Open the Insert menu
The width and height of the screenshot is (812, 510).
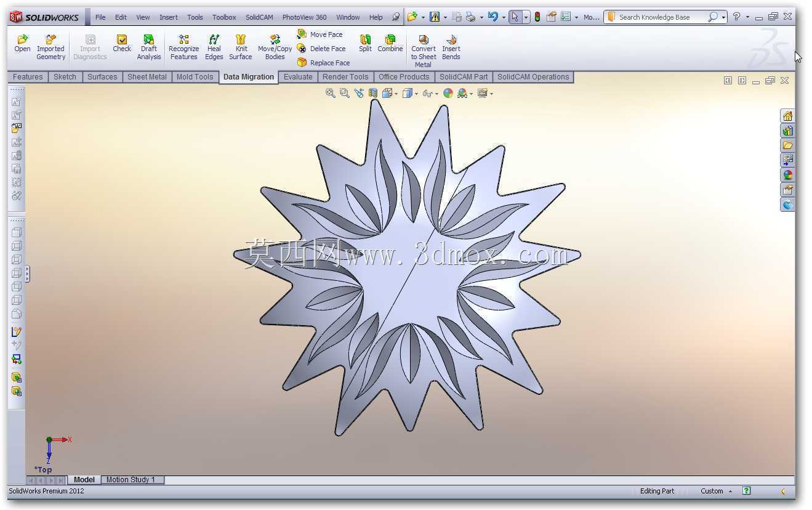click(169, 17)
